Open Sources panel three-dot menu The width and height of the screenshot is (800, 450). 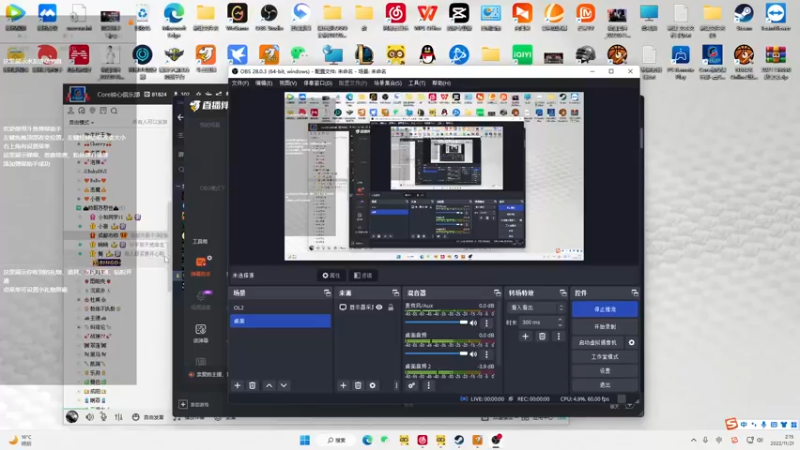click(396, 385)
